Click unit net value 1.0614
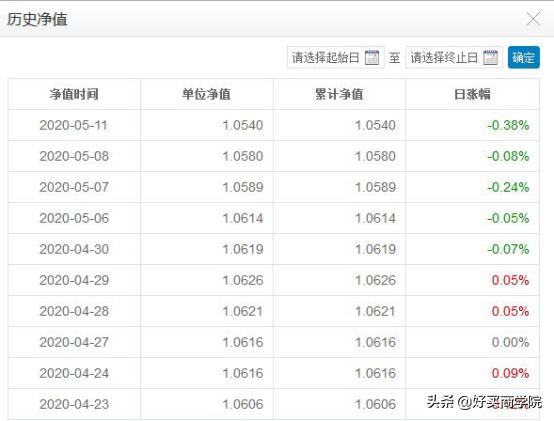This screenshot has height=421, width=554. click(x=243, y=218)
